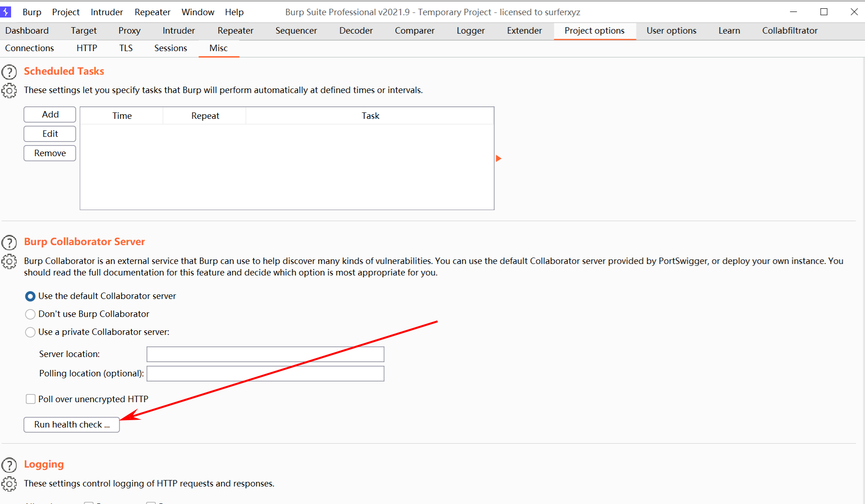This screenshot has width=865, height=504.
Task: Open the Sessions sub-tab
Action: point(171,48)
